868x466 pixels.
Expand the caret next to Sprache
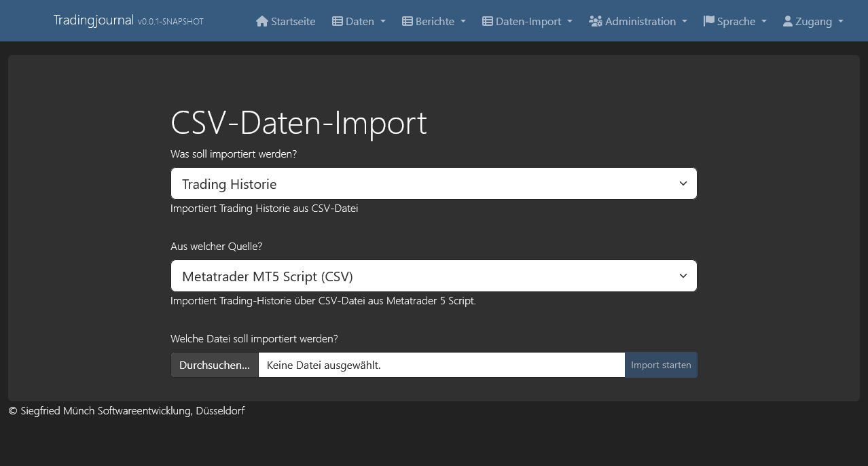pos(764,21)
